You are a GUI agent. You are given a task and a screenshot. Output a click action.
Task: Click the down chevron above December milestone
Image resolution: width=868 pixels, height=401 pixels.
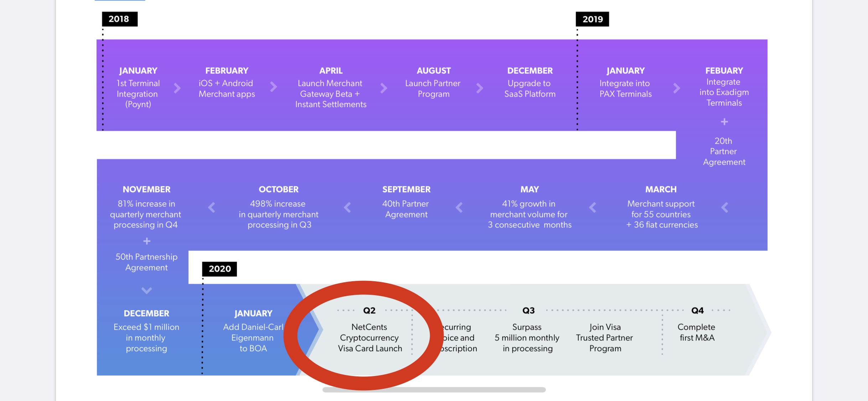point(146,290)
